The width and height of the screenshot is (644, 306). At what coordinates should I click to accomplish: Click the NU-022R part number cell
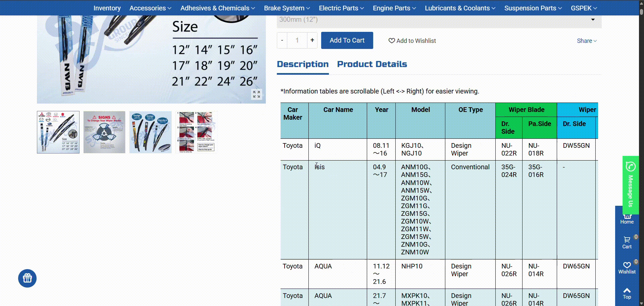(x=509, y=149)
